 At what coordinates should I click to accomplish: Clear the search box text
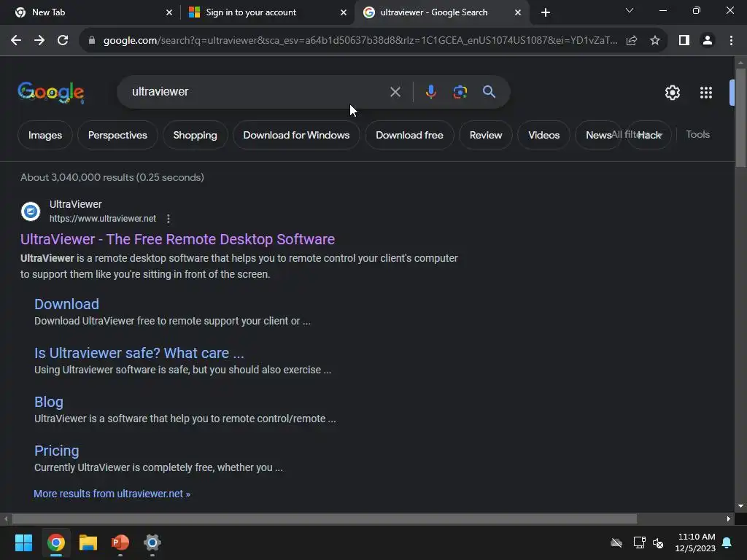point(395,92)
